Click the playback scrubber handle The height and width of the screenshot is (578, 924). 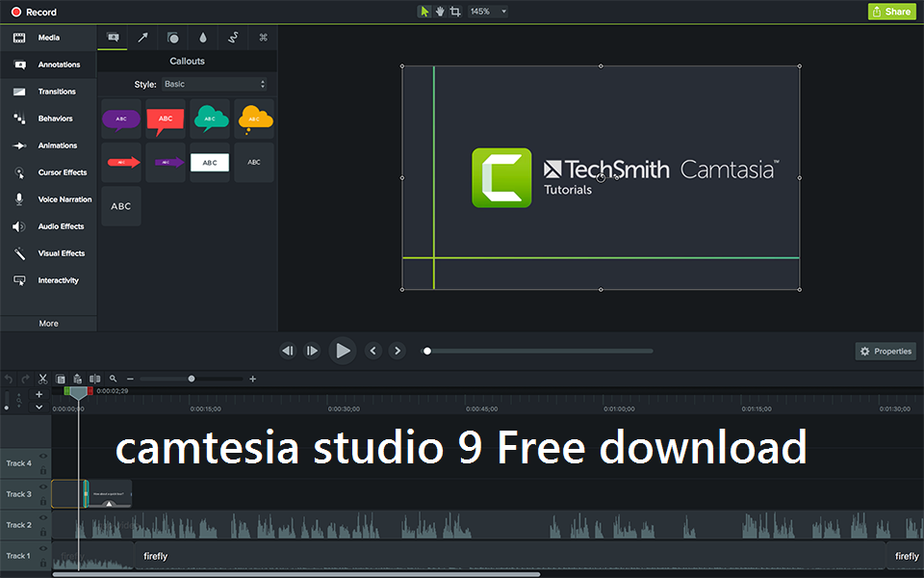point(427,351)
